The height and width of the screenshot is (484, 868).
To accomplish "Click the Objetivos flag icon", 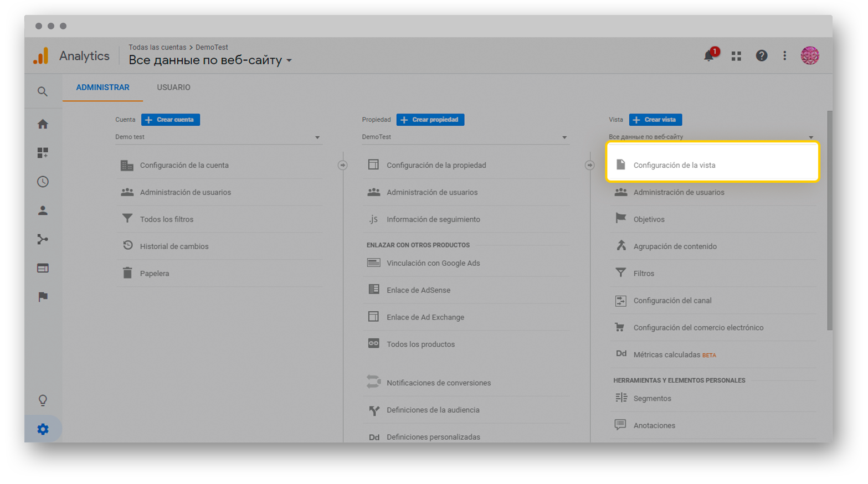I will [621, 218].
